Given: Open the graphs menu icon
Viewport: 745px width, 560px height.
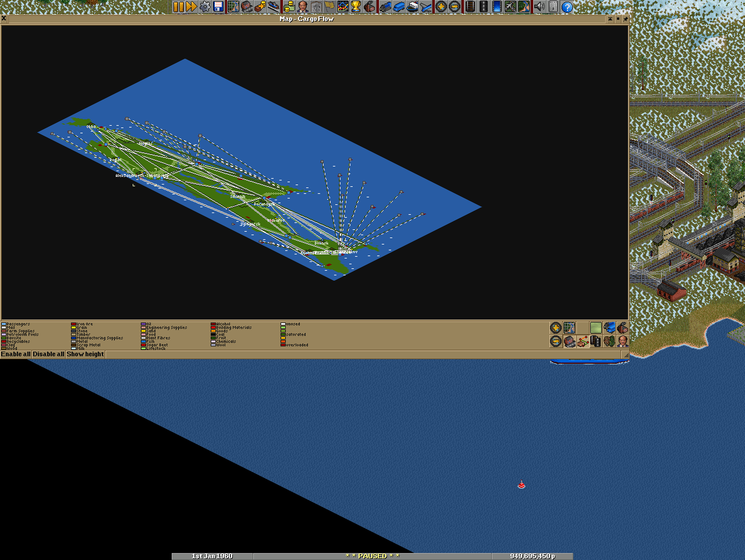Looking at the screenshot, I should click(342, 7).
